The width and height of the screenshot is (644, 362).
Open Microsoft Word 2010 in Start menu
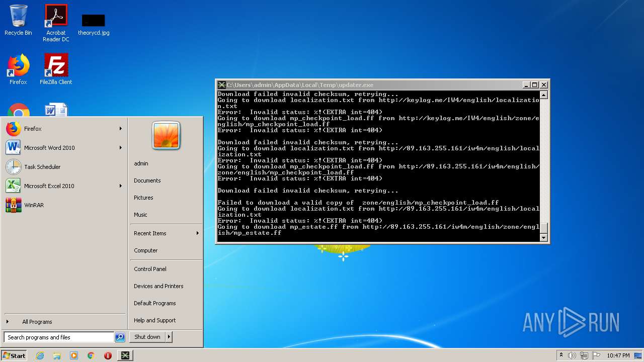coord(64,148)
